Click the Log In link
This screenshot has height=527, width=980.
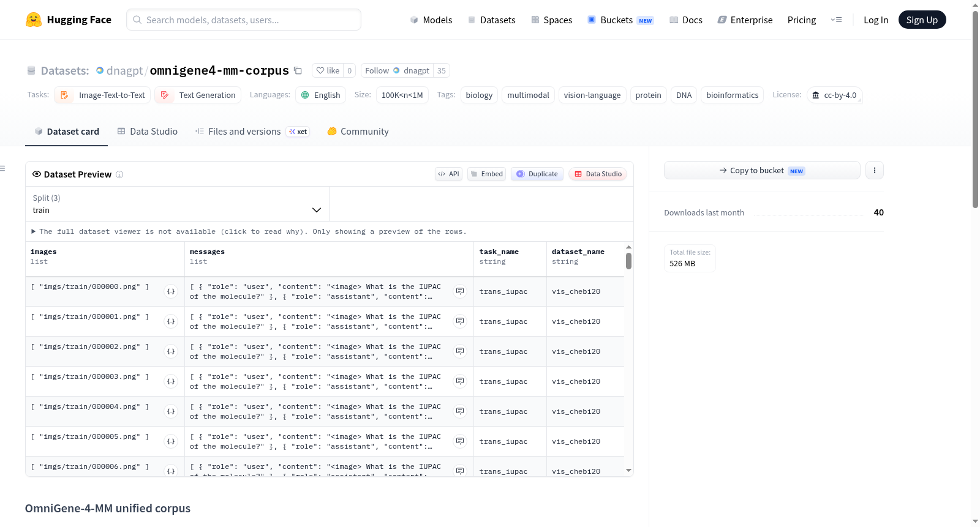876,20
